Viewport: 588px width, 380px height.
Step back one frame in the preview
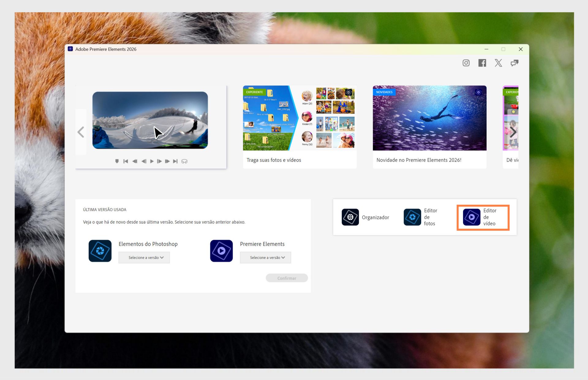pos(144,161)
